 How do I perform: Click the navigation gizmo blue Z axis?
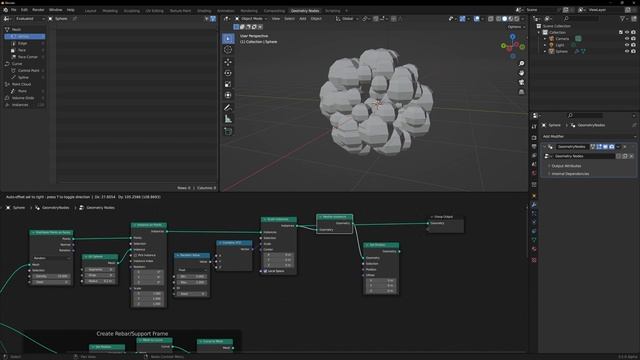click(x=513, y=37)
